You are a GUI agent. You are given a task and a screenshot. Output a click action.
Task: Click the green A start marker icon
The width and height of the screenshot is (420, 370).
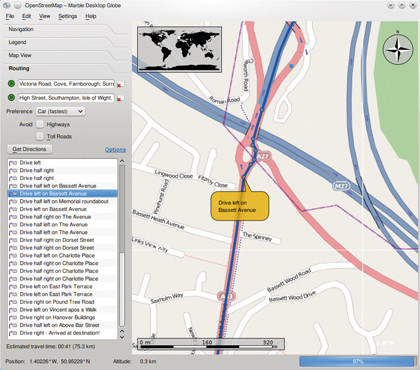click(11, 83)
